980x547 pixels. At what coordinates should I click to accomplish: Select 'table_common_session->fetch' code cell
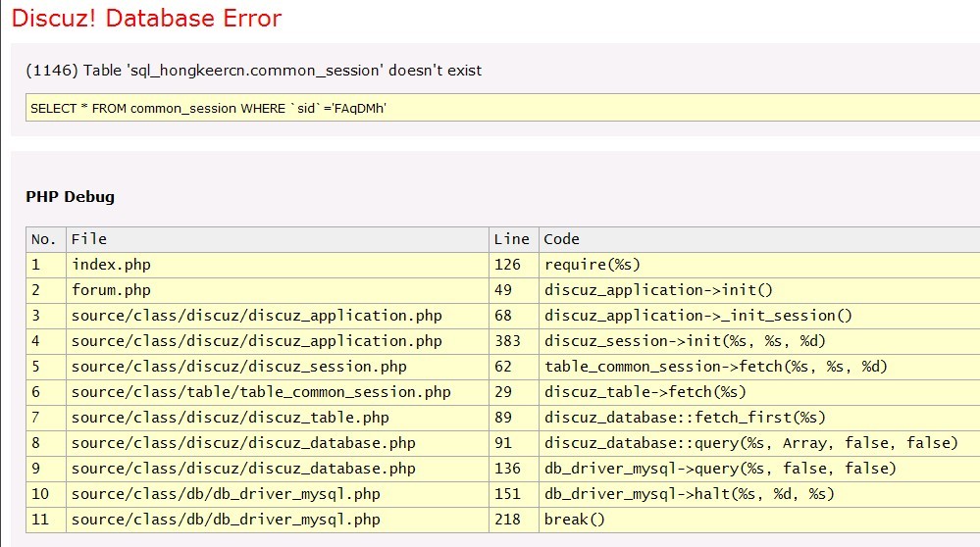pos(759,367)
